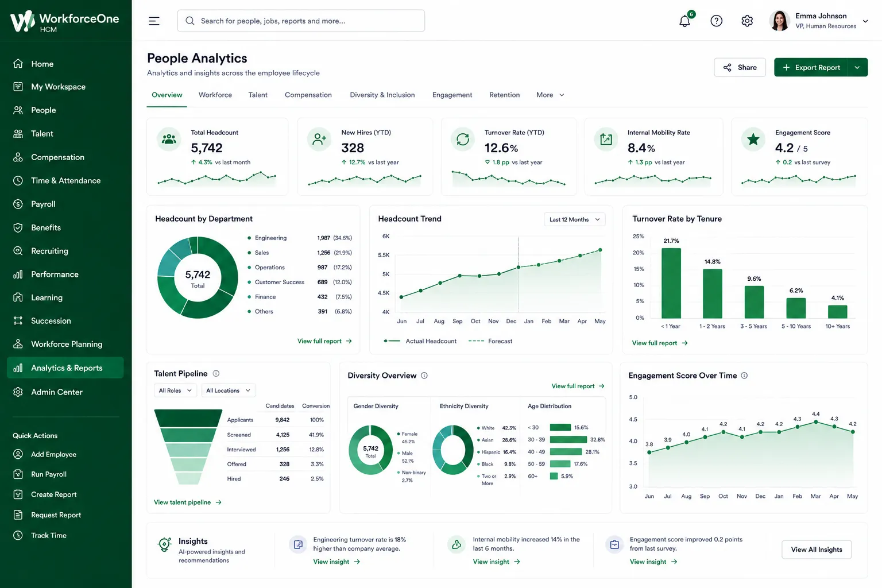Open View full report under Turnover Rate by Tenure
Viewport: 882px width, 588px height.
coord(660,343)
